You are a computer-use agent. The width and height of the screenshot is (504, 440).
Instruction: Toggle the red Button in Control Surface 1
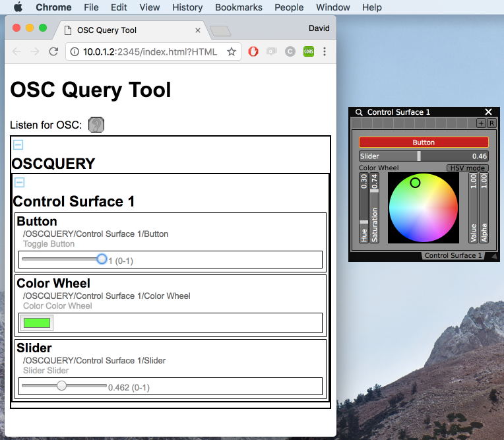click(424, 142)
